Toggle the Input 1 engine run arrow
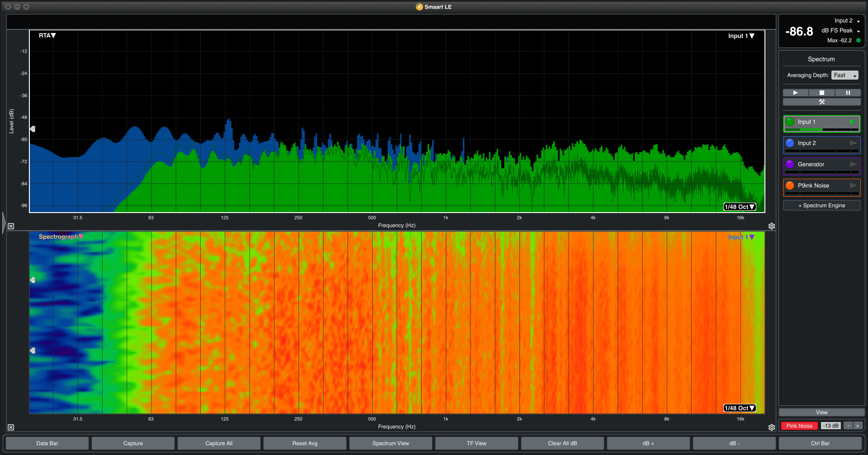Viewport: 868px width, 455px height. click(853, 122)
